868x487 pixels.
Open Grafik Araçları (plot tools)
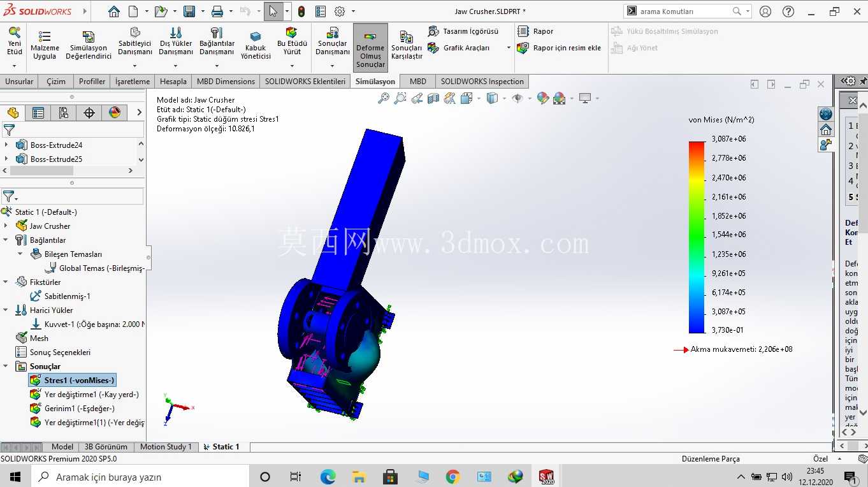(x=459, y=48)
